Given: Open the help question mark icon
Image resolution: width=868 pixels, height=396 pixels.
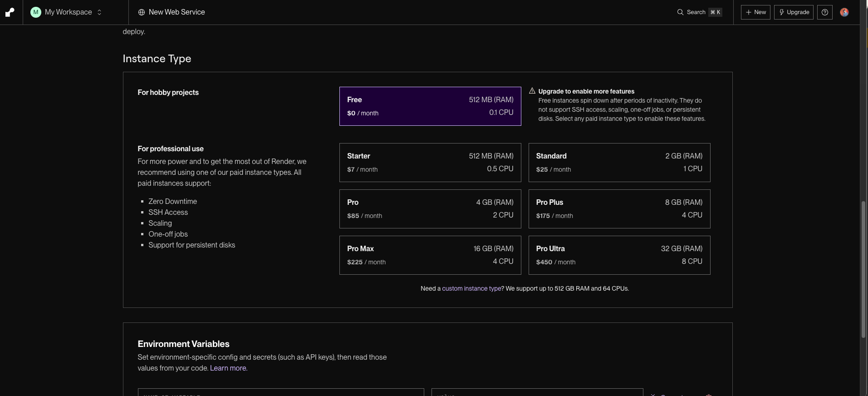Looking at the screenshot, I should tap(824, 12).
